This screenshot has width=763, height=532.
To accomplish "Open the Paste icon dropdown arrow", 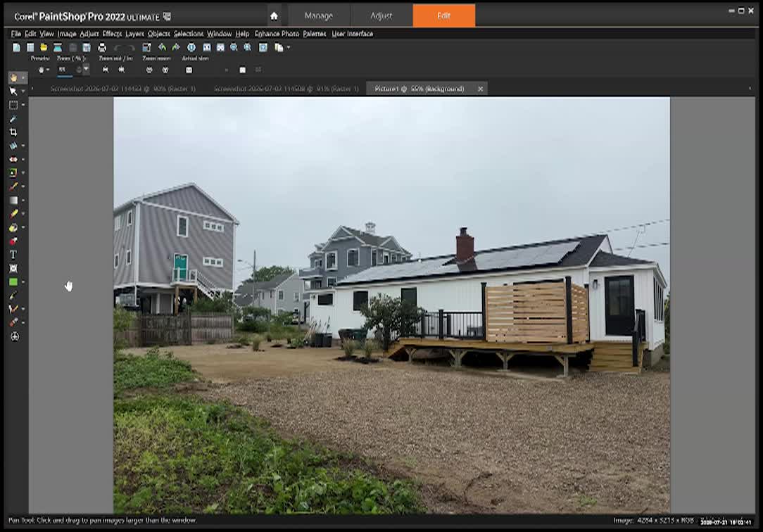I will point(289,47).
